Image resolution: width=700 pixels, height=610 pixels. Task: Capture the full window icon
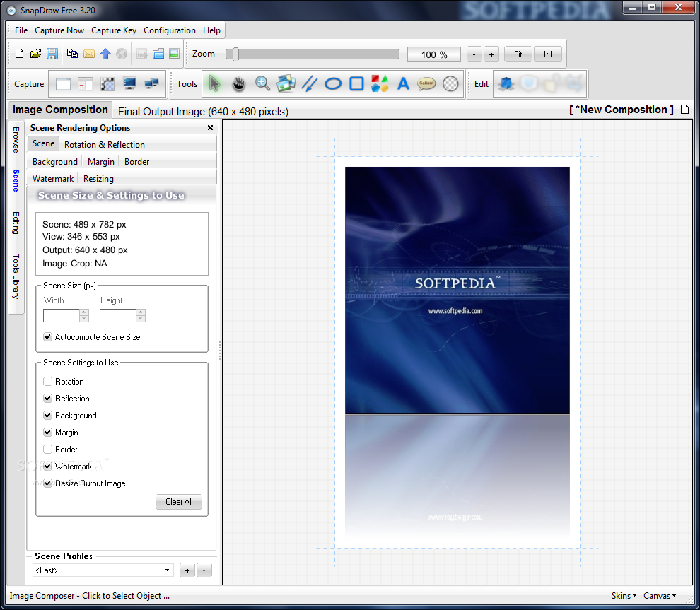click(x=63, y=84)
